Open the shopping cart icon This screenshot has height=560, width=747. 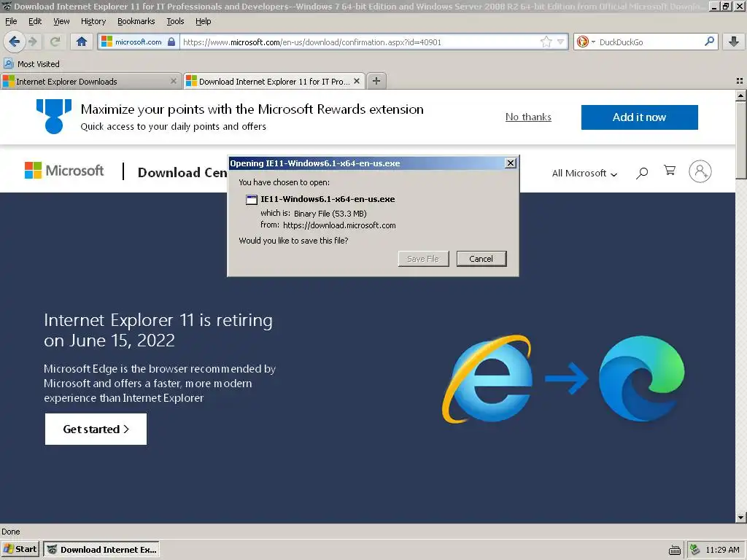670,171
